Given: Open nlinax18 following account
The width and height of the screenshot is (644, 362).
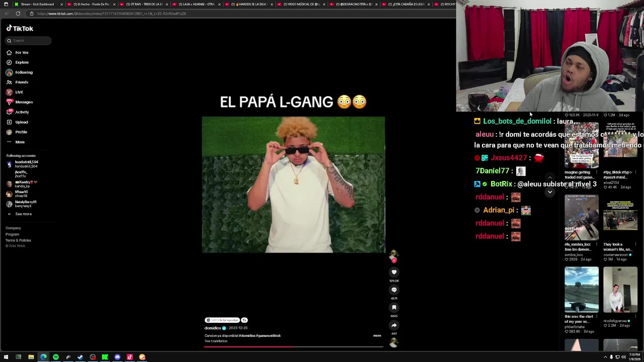Looking at the screenshot, I should (x=20, y=194).
